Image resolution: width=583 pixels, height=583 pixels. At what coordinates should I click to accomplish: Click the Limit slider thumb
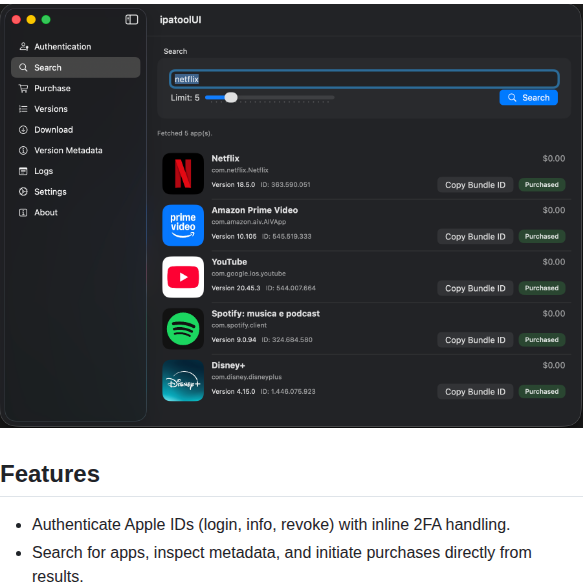pyautogui.click(x=231, y=97)
